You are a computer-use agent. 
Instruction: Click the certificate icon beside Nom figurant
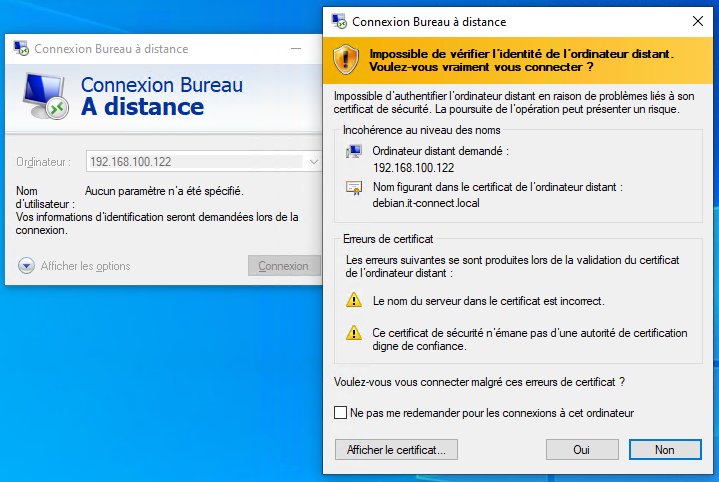353,188
